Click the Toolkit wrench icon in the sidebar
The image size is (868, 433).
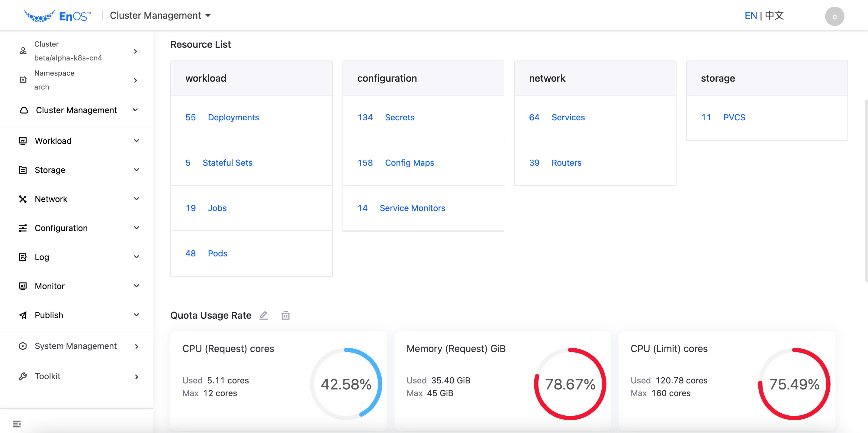tap(23, 376)
